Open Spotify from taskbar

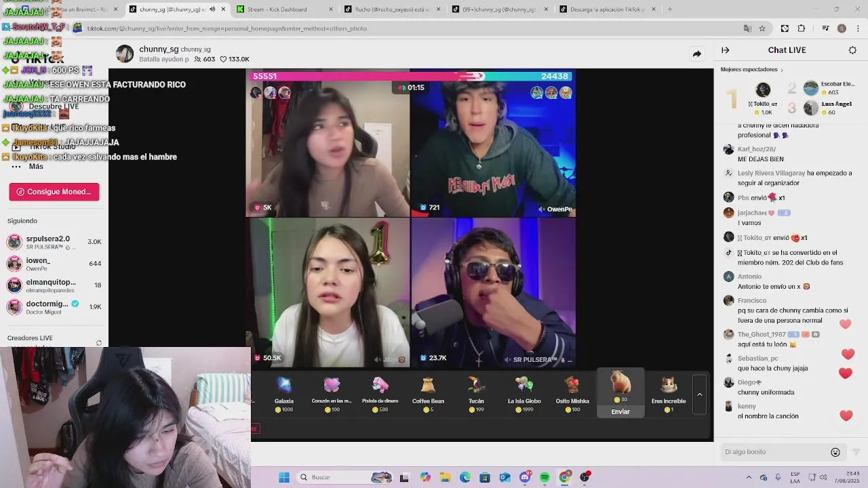coord(545,477)
